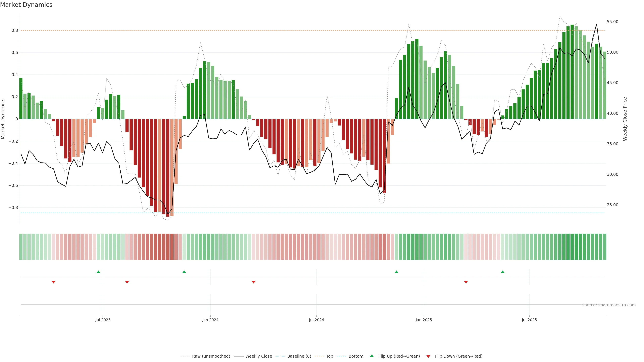Toggle the Weekly Close legend entry
This screenshot has width=644, height=362.
click(258, 356)
